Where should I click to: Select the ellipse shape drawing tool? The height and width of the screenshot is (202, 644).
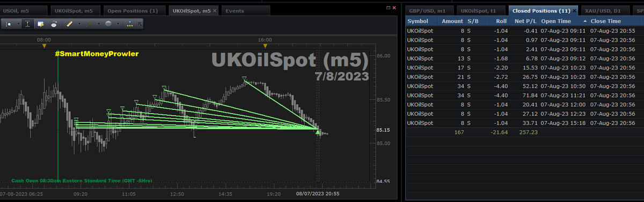coord(108,24)
